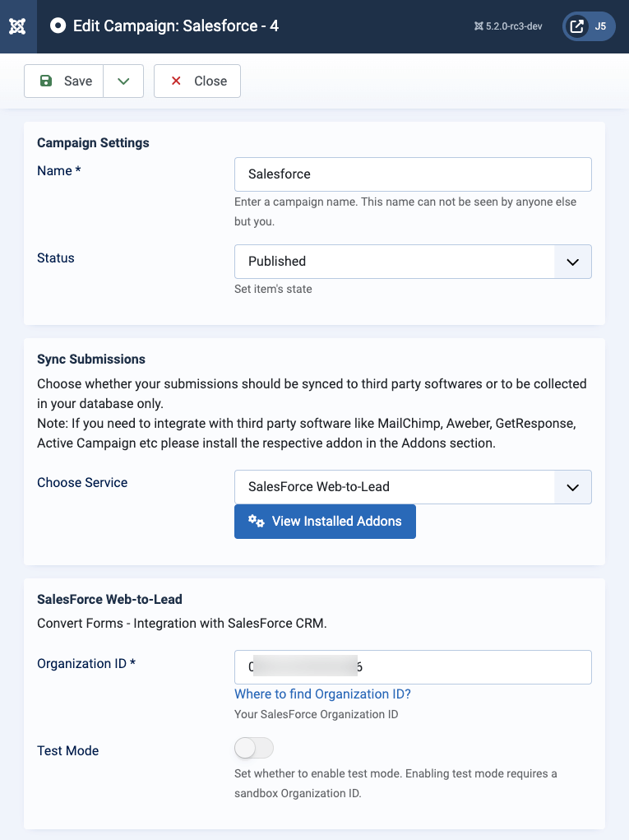Click the Name * label
This screenshot has height=840, width=629.
click(59, 170)
